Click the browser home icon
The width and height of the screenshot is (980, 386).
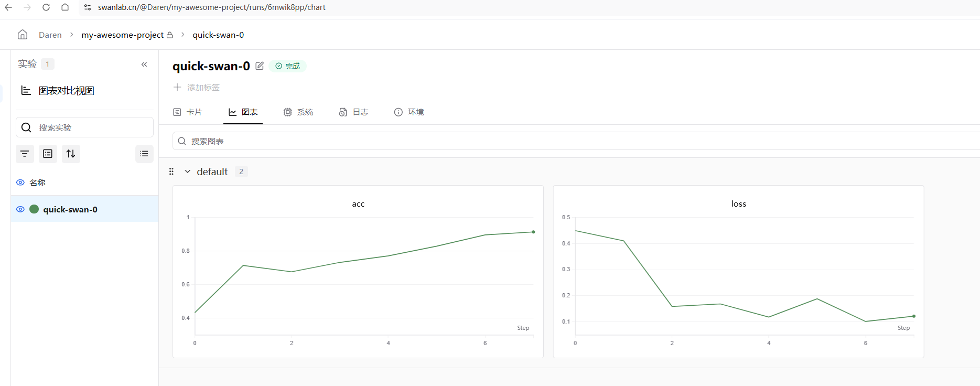pos(65,7)
